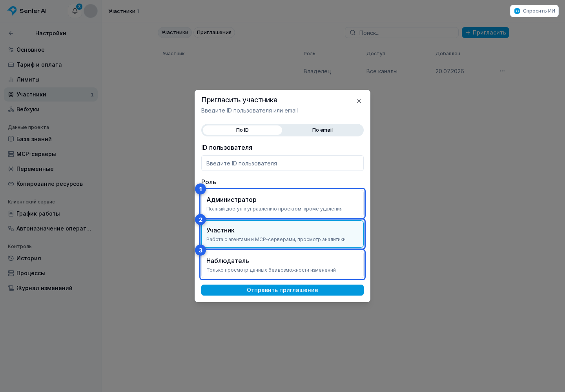Select the Участник role option

tap(282, 234)
